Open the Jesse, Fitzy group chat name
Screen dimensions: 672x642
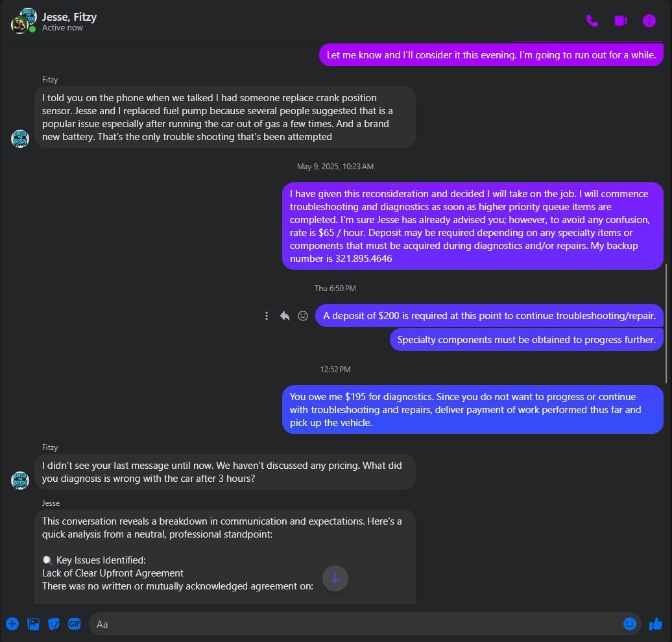[69, 17]
